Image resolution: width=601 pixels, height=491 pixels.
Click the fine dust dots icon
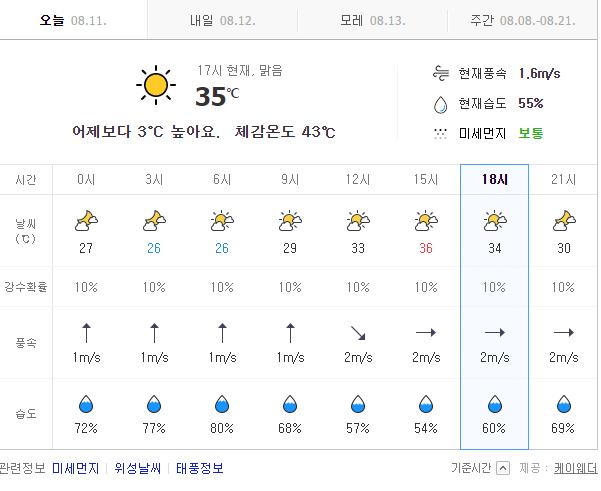coord(440,133)
